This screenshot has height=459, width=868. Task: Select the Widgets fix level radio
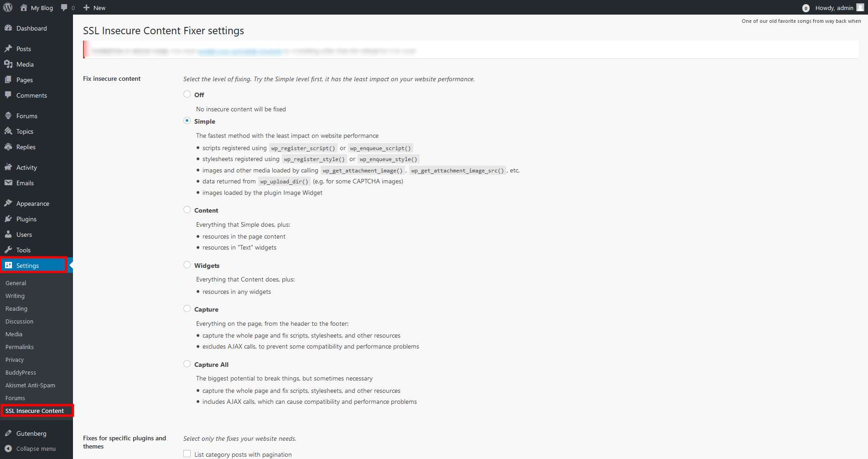click(x=187, y=265)
